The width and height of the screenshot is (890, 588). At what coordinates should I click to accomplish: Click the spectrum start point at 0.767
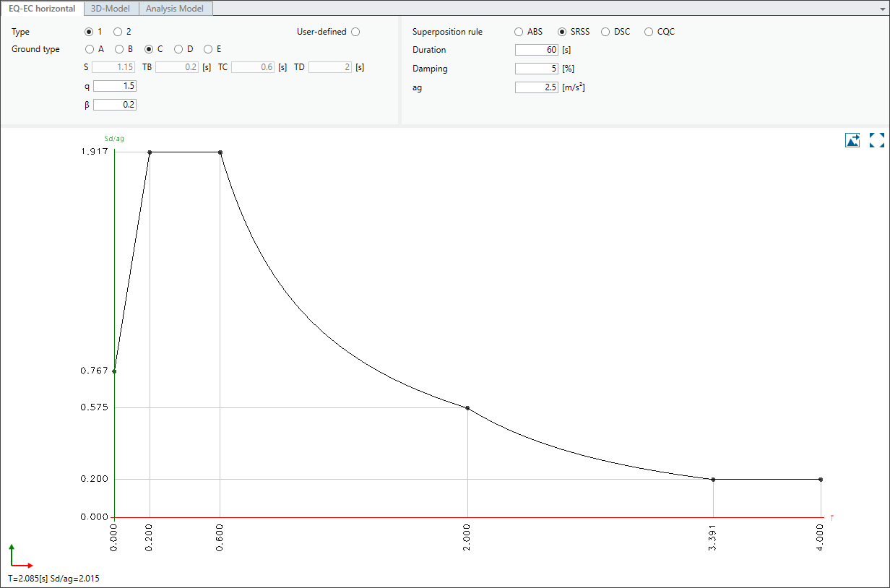pos(114,371)
